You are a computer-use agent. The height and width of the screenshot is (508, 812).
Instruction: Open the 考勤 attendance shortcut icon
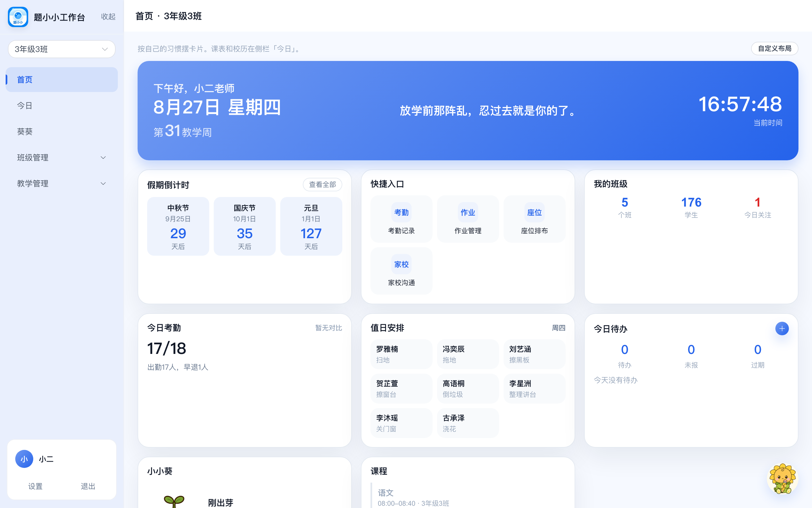pos(401,212)
